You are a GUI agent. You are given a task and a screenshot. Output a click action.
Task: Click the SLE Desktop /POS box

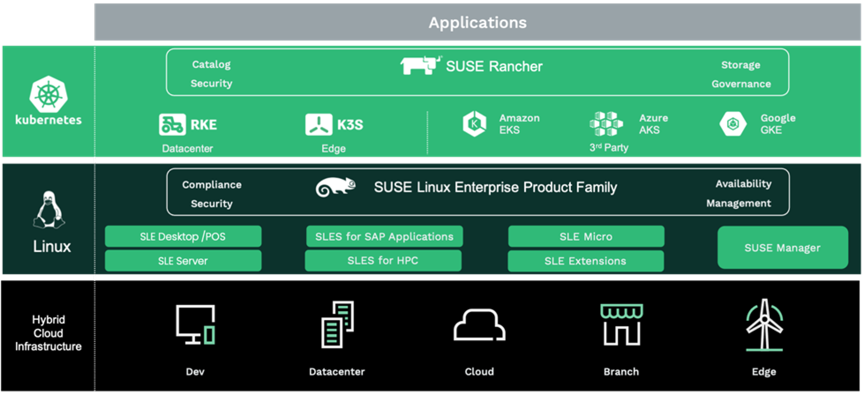pyautogui.click(x=183, y=236)
